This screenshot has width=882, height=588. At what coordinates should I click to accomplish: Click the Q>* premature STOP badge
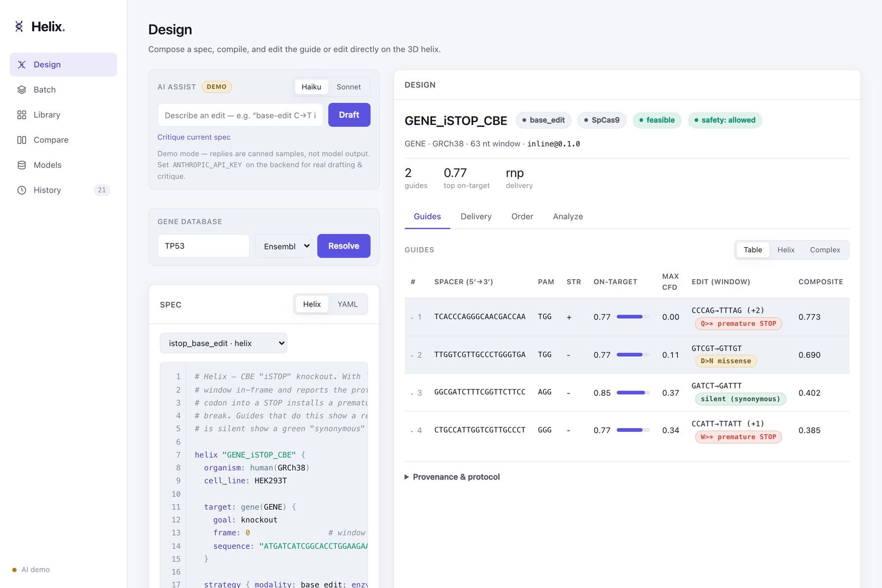coord(738,324)
